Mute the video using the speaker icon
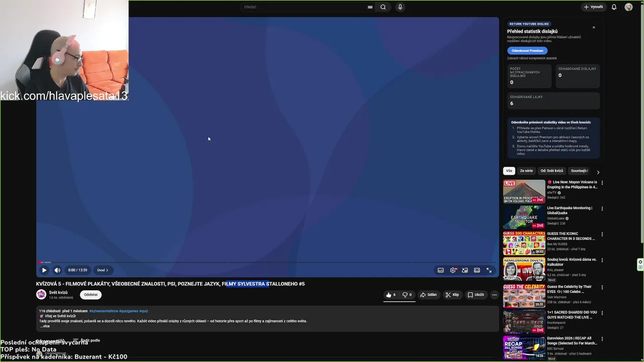The width and height of the screenshot is (644, 362). 57,270
